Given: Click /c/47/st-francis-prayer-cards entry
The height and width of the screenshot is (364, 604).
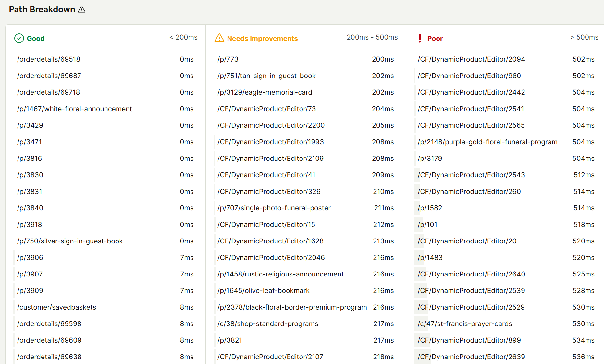Looking at the screenshot, I should [x=465, y=324].
